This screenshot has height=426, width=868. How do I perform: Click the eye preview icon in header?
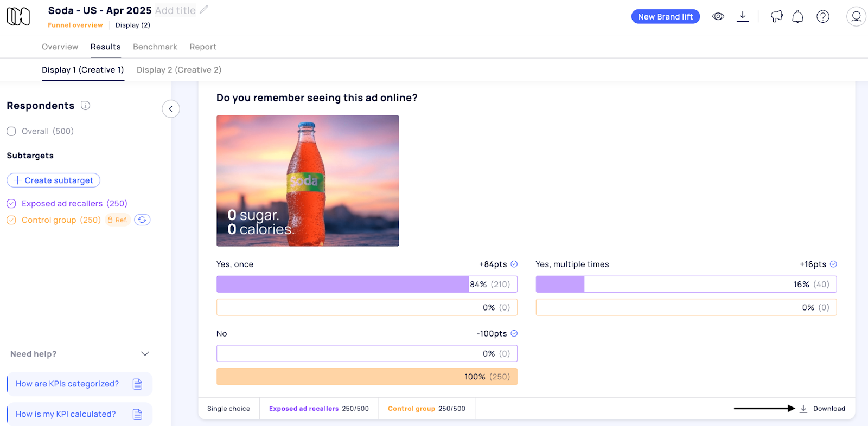(718, 16)
